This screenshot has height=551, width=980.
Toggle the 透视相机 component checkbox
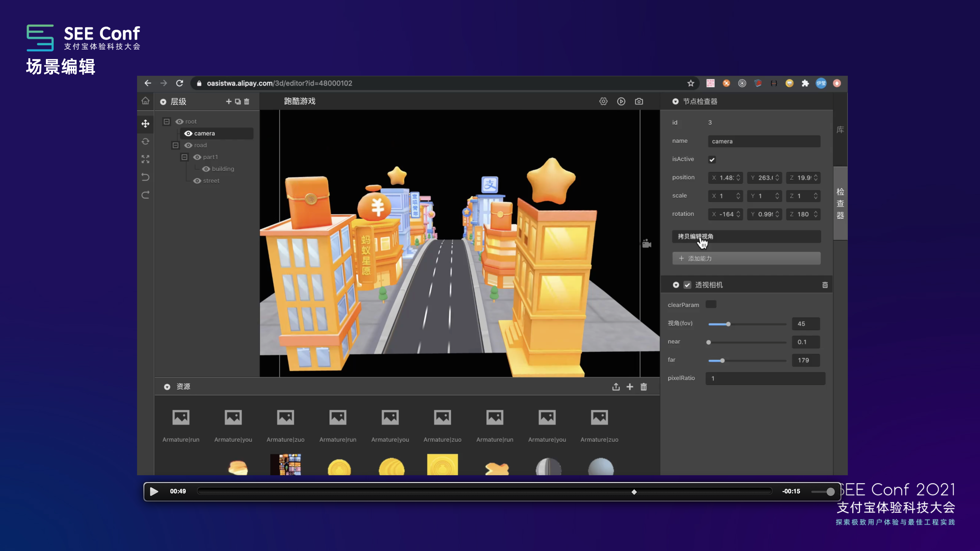pyautogui.click(x=687, y=285)
